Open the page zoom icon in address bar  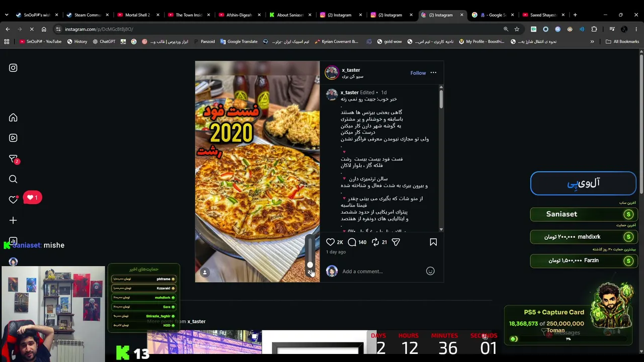coord(506,29)
